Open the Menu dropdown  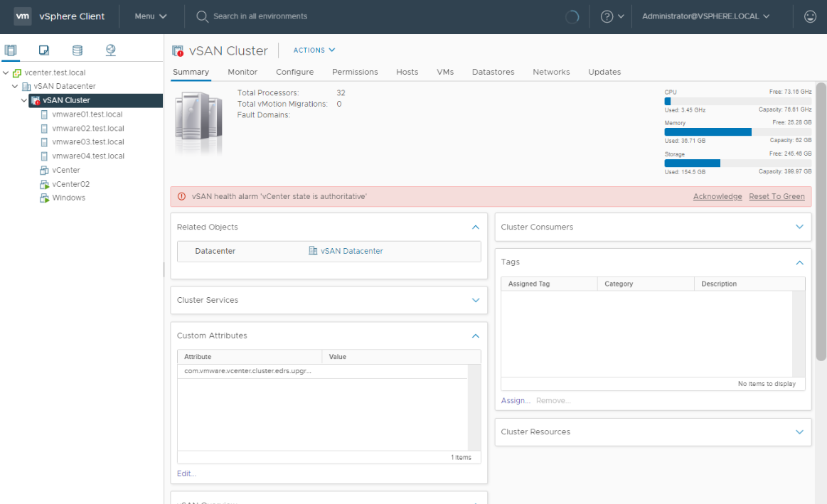pos(151,16)
